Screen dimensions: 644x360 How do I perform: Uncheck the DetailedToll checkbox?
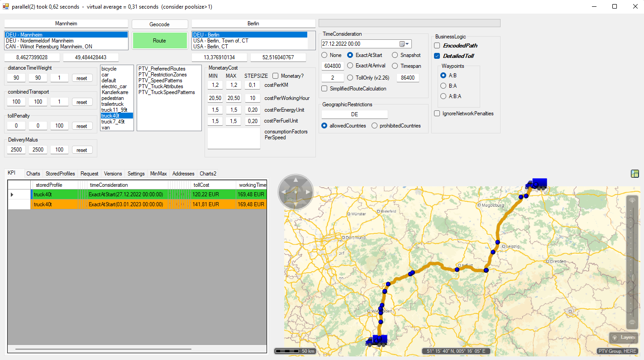coord(437,56)
